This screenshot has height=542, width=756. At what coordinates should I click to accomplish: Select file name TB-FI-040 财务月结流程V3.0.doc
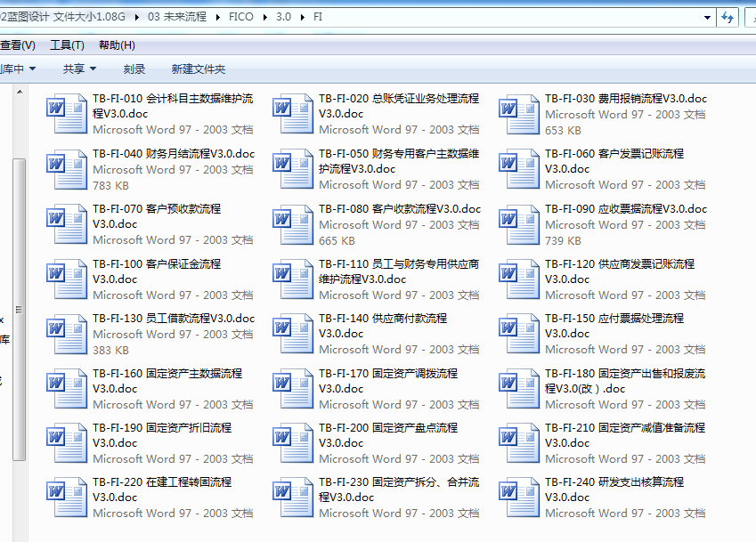point(174,154)
